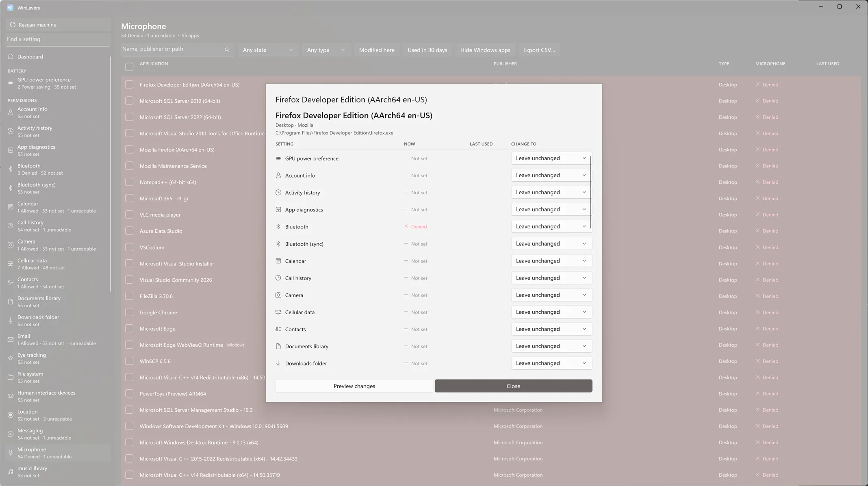Screen dimensions: 868x486
Task: Click the search magnifier icon in filter box
Action: [x=227, y=50]
